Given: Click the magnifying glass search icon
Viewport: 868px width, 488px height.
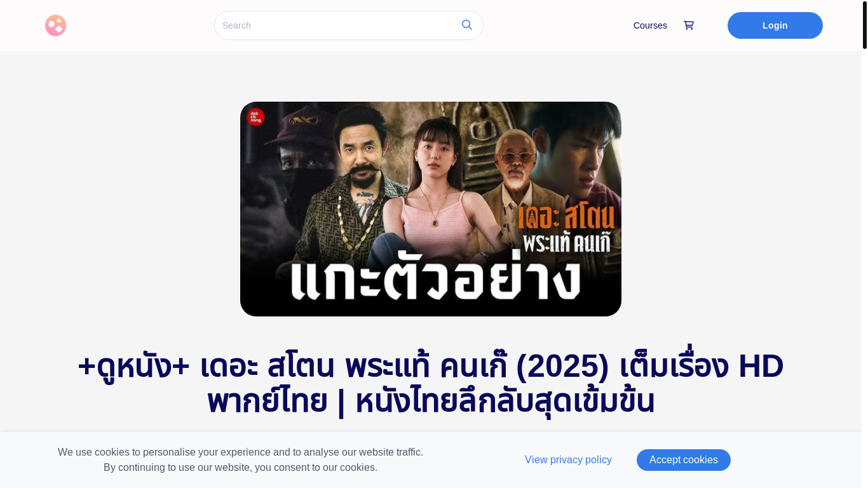Looking at the screenshot, I should point(467,25).
